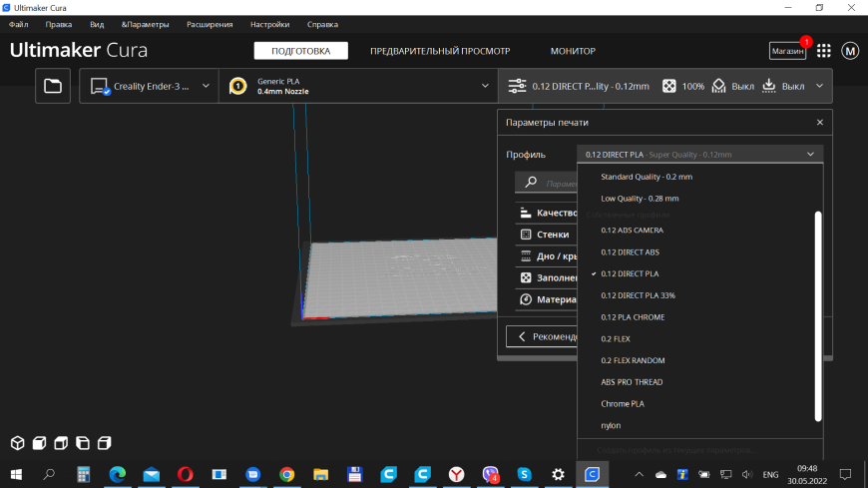The image size is (868, 488).
Task: Open the account avatar M
Action: tap(850, 51)
